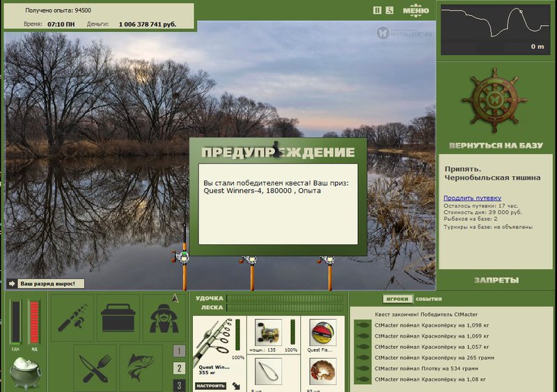Click the red ЯД level bar
Image resolution: width=557 pixels, height=392 pixels.
(x=34, y=322)
